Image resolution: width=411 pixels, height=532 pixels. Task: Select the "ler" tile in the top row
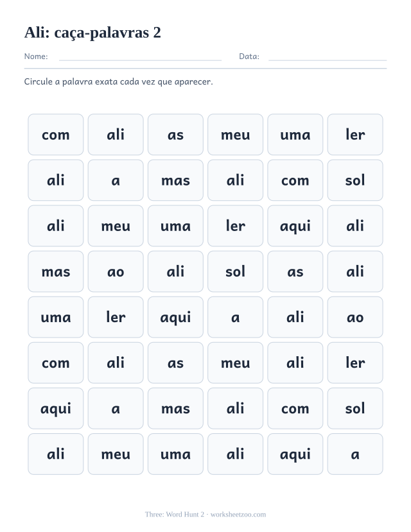click(355, 135)
